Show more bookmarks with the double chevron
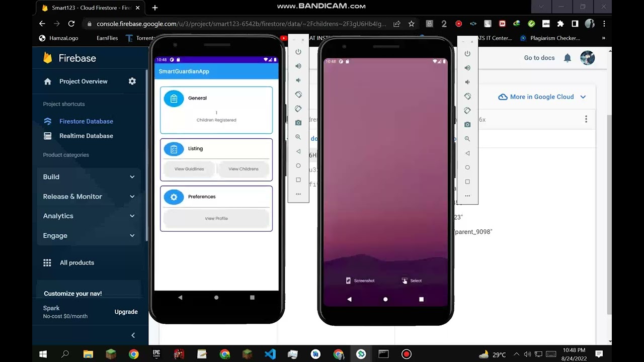Screen dimensions: 644x362 (603, 38)
